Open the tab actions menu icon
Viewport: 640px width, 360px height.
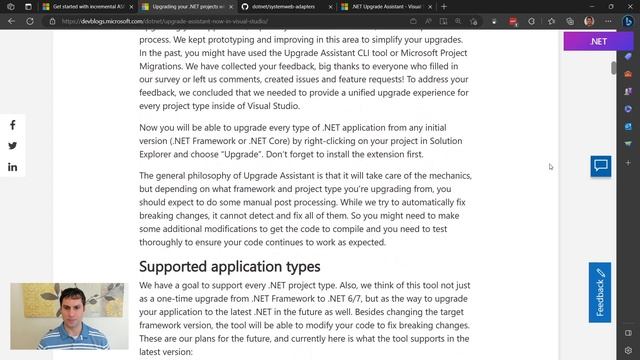pos(28,7)
